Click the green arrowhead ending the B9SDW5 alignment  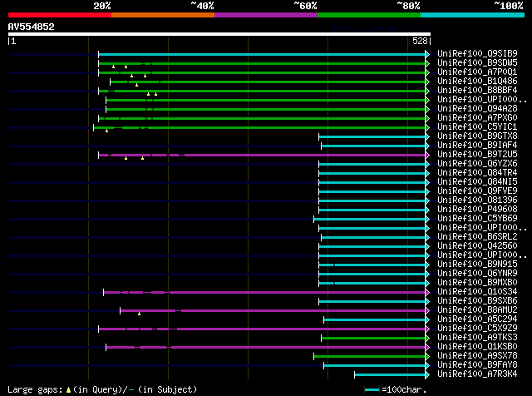click(427, 63)
